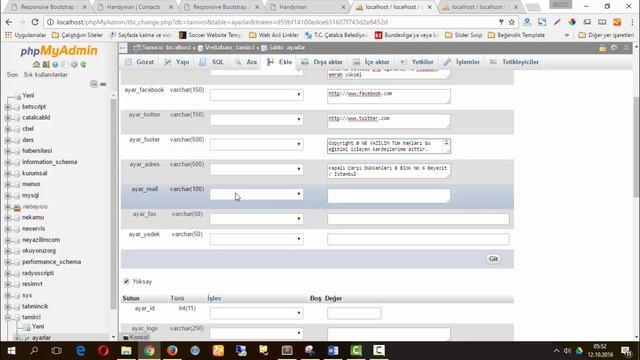Open phpMyAdmin home icon
Viewport: 640px width, 360px height.
[x=36, y=64]
